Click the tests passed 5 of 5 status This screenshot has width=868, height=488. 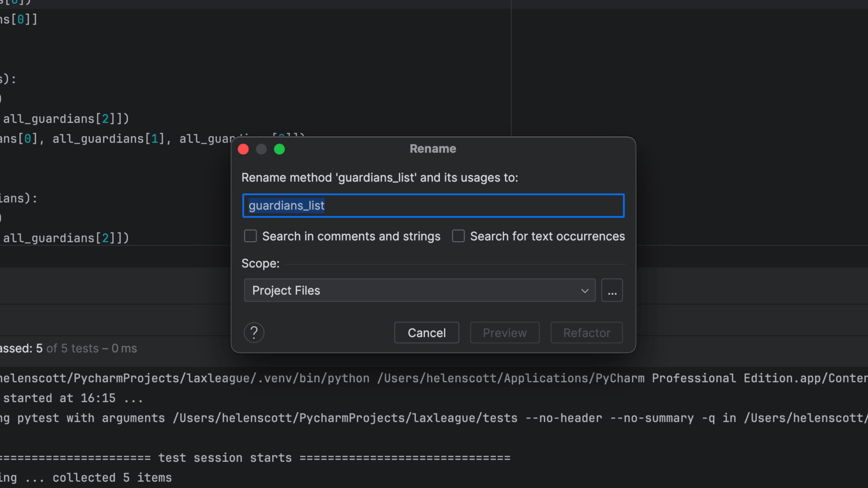[x=67, y=348]
